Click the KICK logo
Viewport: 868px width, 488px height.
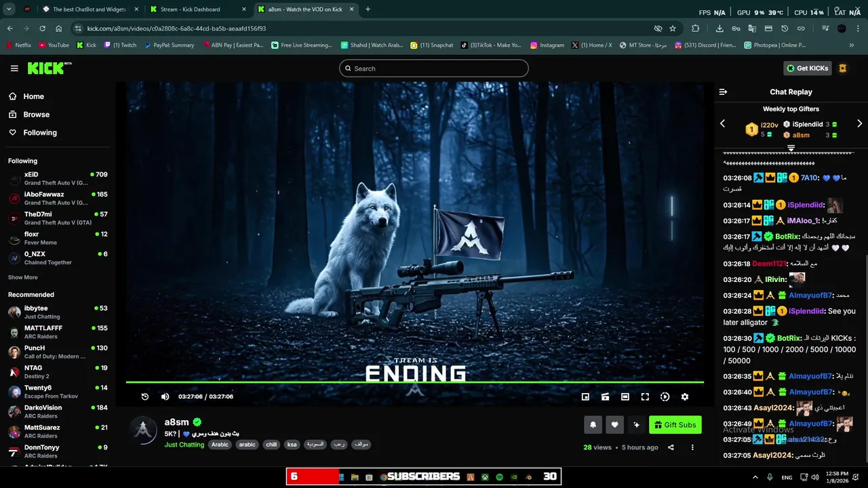click(49, 68)
